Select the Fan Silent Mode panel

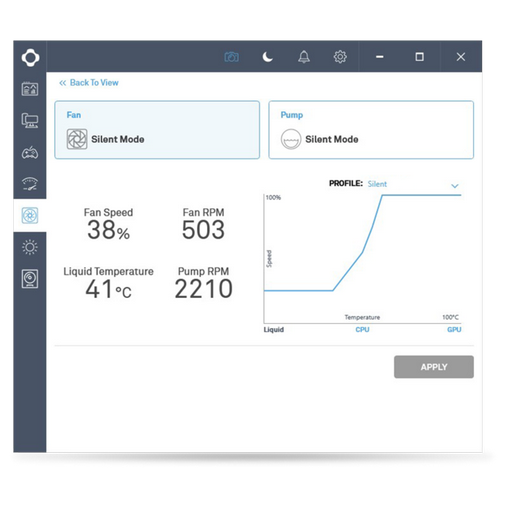click(x=157, y=130)
